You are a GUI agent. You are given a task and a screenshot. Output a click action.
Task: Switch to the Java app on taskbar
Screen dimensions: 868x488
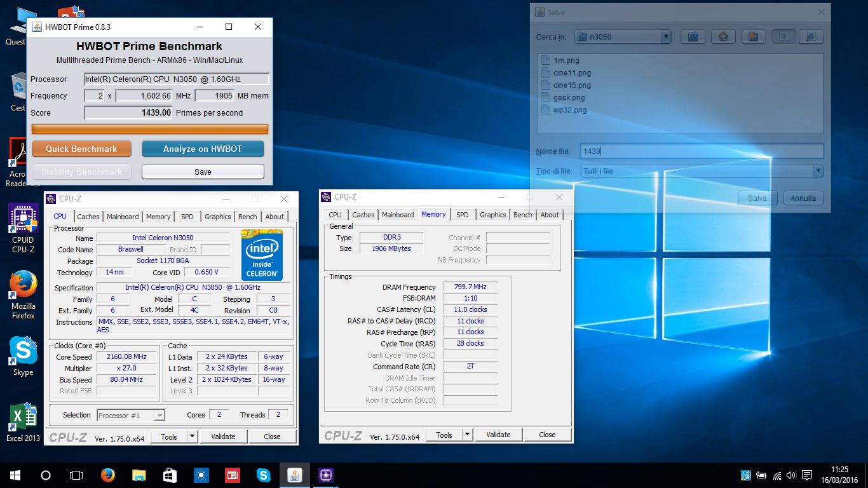pos(294,475)
